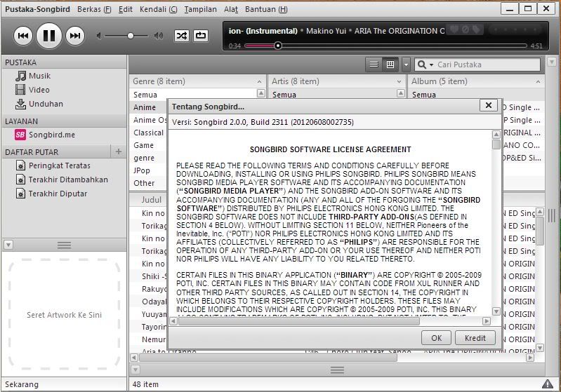Viewport: 561px width, 392px height.
Task: Select Game genre filter
Action: point(143,145)
